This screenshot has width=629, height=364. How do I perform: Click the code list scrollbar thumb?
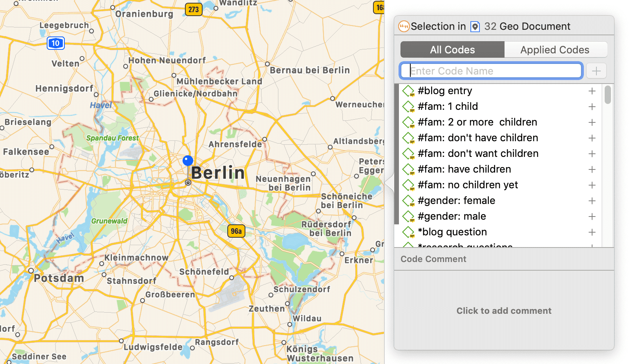point(608,95)
